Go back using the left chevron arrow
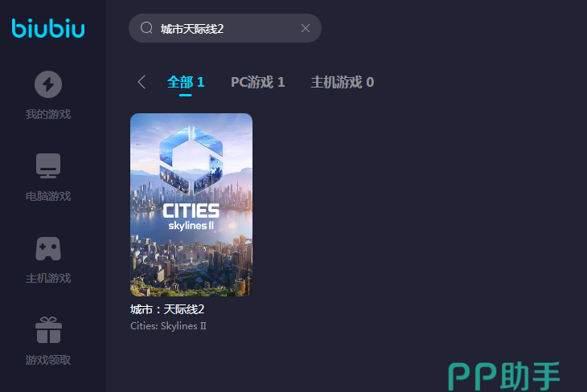Viewport: 587px width, 392px height. 142,82
